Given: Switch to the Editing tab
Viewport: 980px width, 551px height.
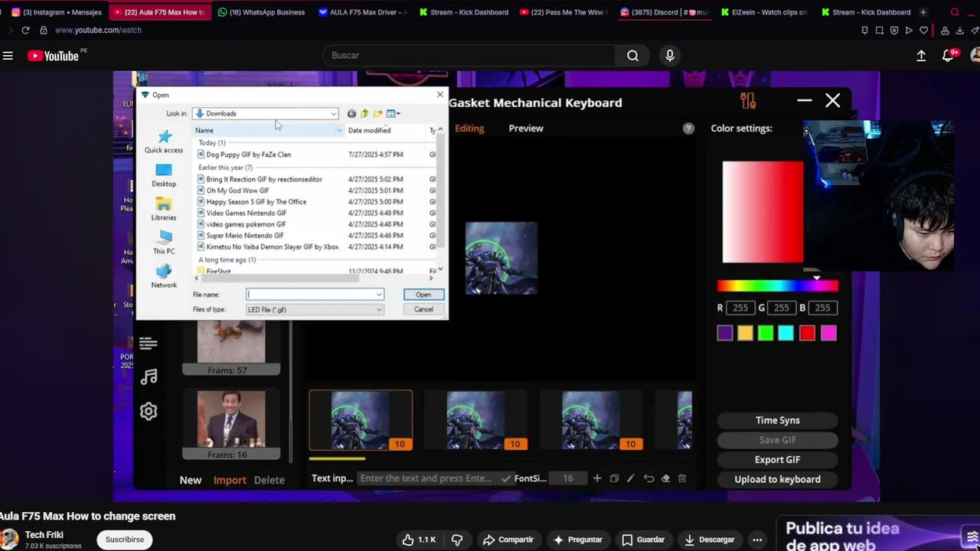Looking at the screenshot, I should click(x=469, y=129).
